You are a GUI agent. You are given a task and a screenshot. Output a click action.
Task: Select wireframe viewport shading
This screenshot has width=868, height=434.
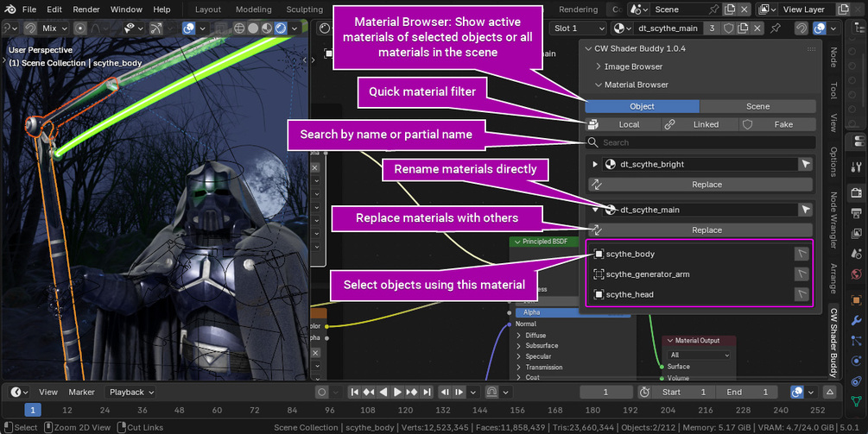coord(239,28)
